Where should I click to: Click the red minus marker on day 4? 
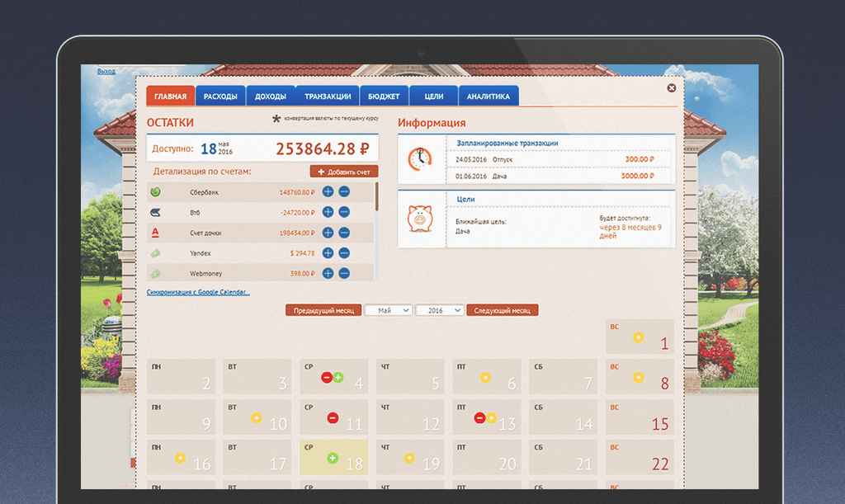pos(326,378)
